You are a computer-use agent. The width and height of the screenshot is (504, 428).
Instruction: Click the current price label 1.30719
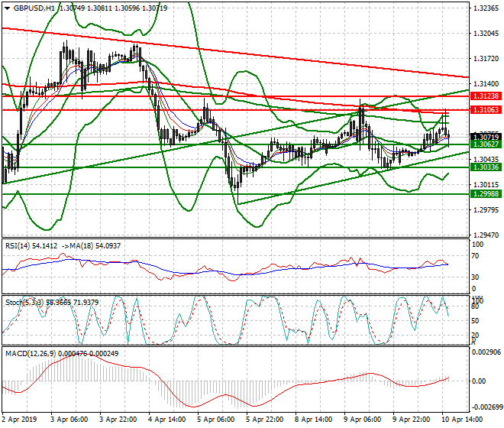click(x=486, y=138)
